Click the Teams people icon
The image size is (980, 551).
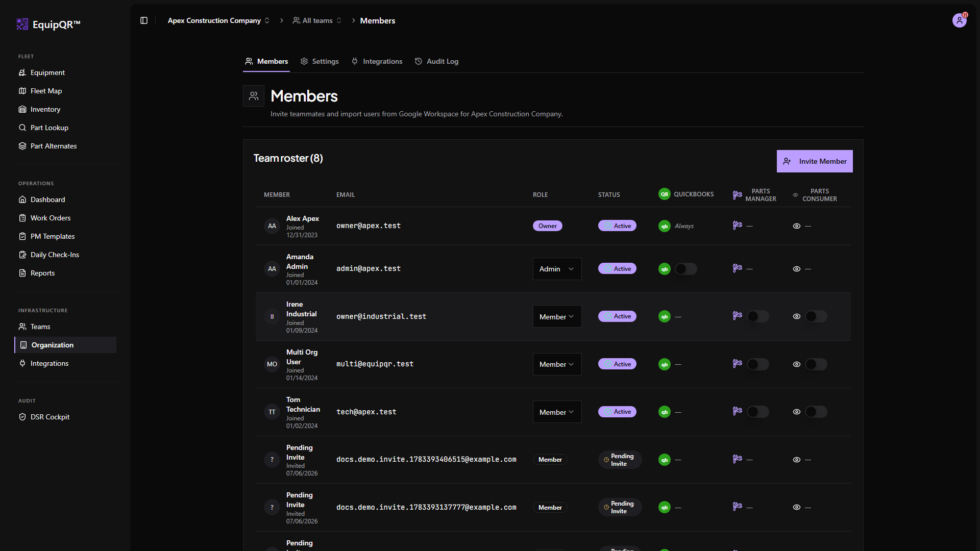tap(22, 327)
